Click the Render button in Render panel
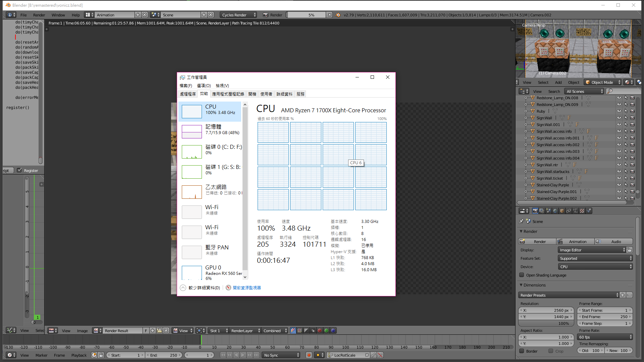This screenshot has height=362, width=644. coord(537,242)
